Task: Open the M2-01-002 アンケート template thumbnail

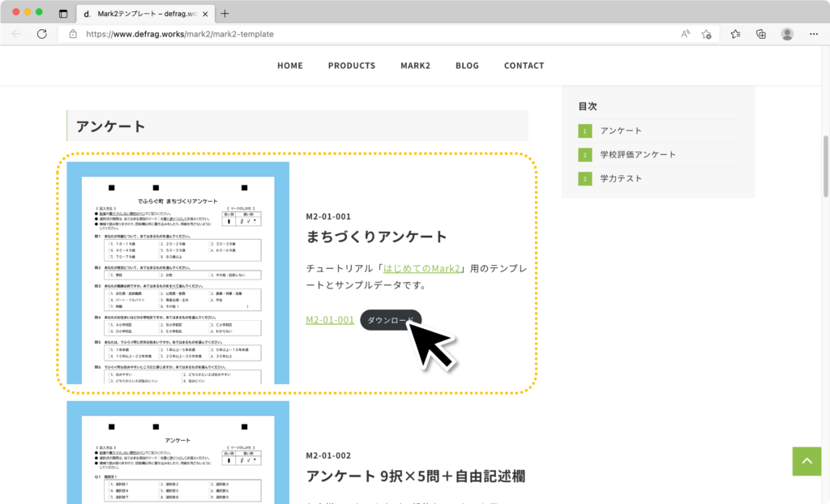Action: point(178,452)
